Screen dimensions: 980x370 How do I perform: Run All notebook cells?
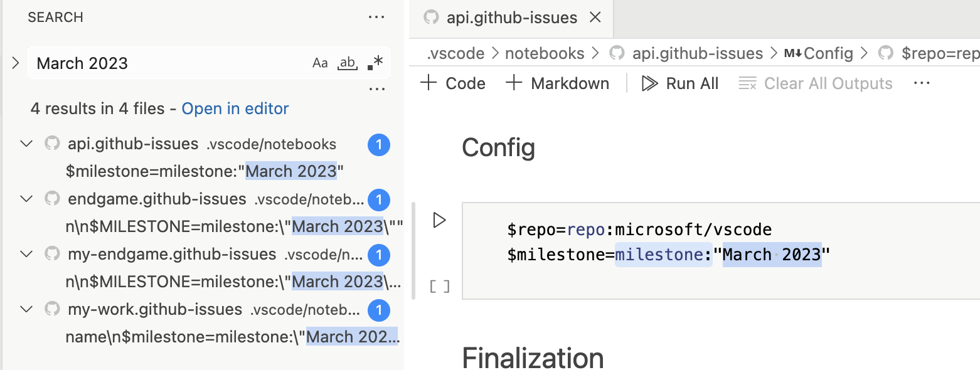680,83
